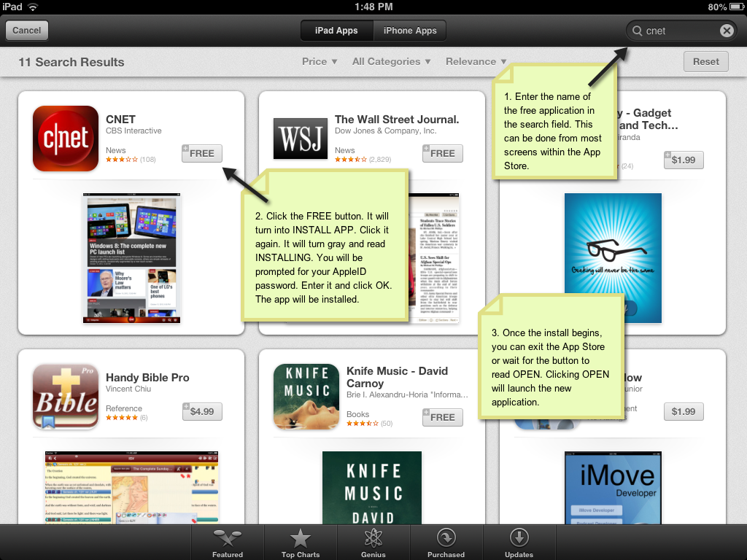The image size is (747, 560).
Task: Clear the cnet search text
Action: pyautogui.click(x=727, y=31)
